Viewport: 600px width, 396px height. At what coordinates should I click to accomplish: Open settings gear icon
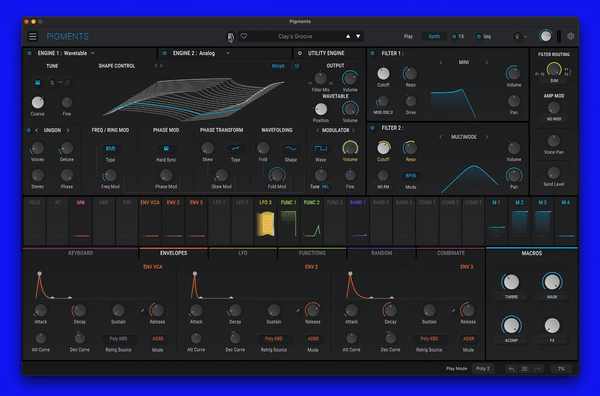[571, 36]
